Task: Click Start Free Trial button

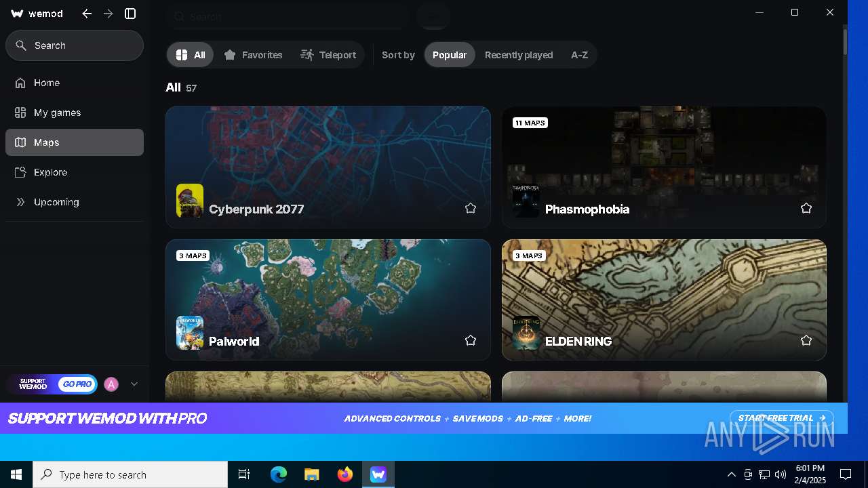Action: 782,418
